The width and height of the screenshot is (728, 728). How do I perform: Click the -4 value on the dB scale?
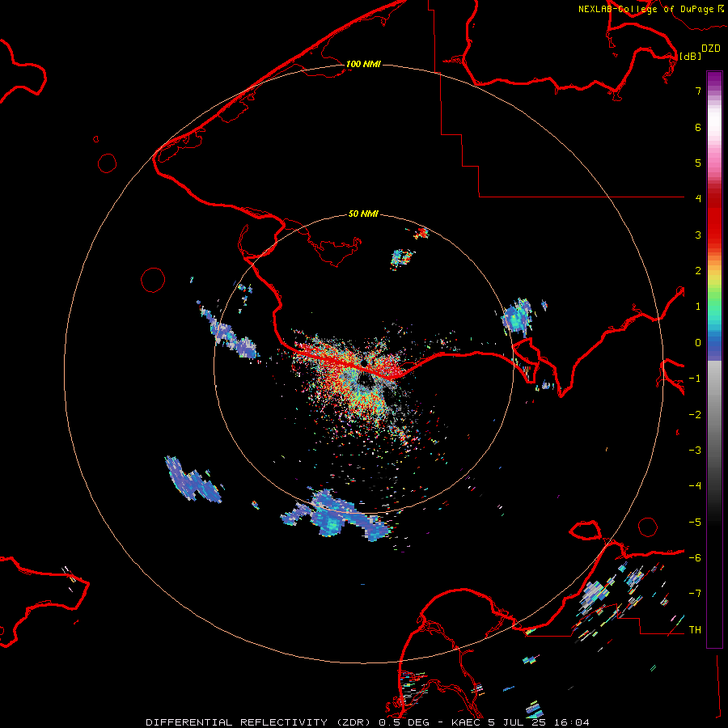(695, 486)
